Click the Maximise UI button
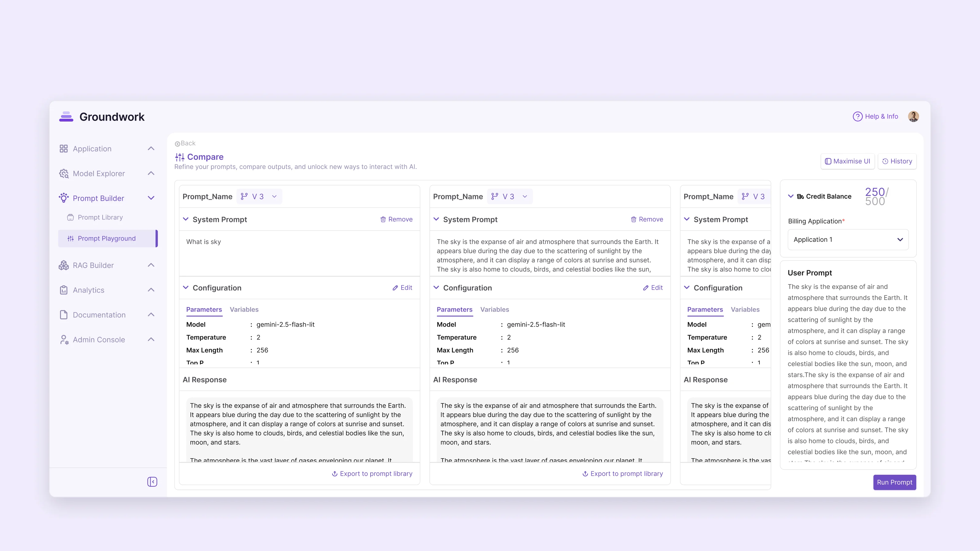Image resolution: width=980 pixels, height=551 pixels. tap(847, 161)
